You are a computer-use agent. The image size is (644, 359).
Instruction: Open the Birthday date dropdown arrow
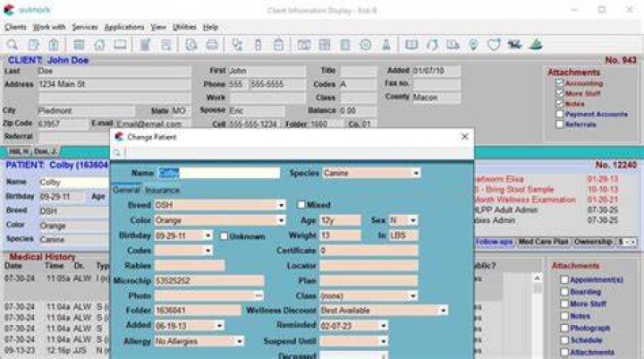208,235
